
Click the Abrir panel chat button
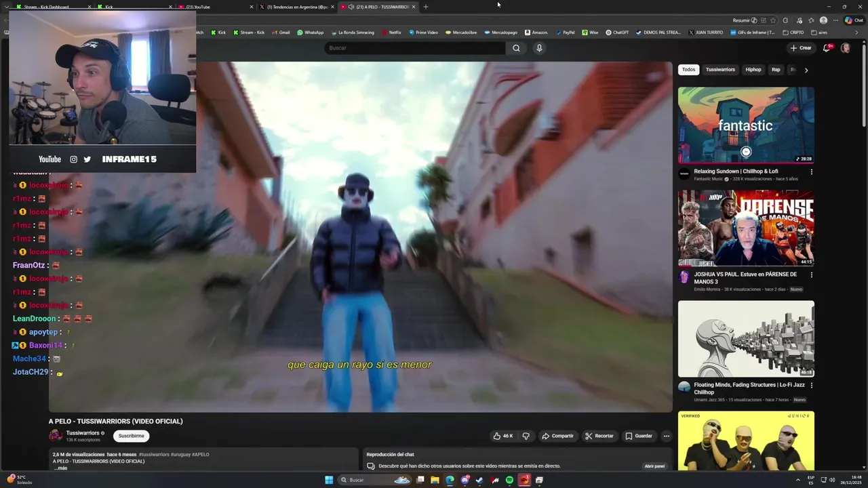(x=654, y=466)
